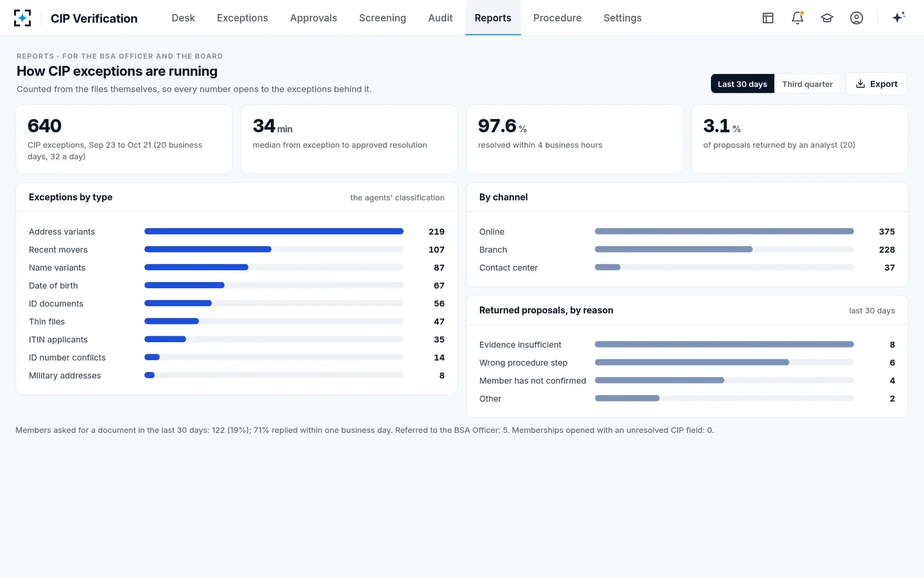Open the layout panel icon in header
The width and height of the screenshot is (924, 578).
tap(768, 18)
